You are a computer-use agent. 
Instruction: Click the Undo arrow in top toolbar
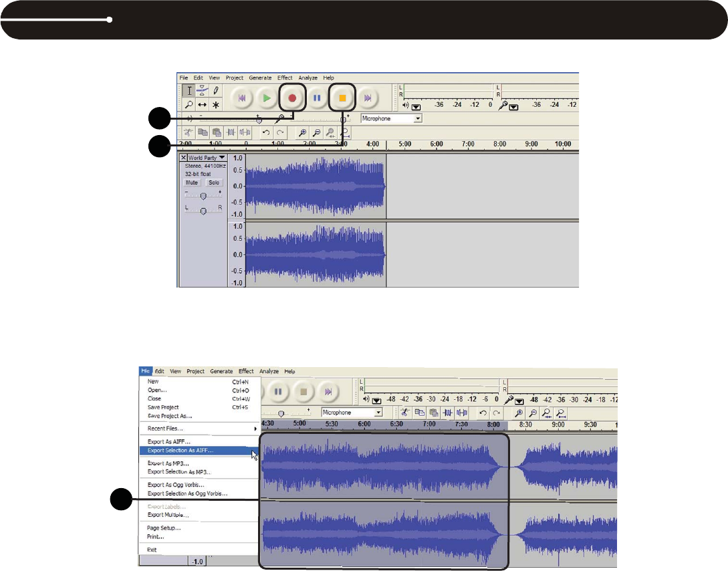click(x=266, y=132)
